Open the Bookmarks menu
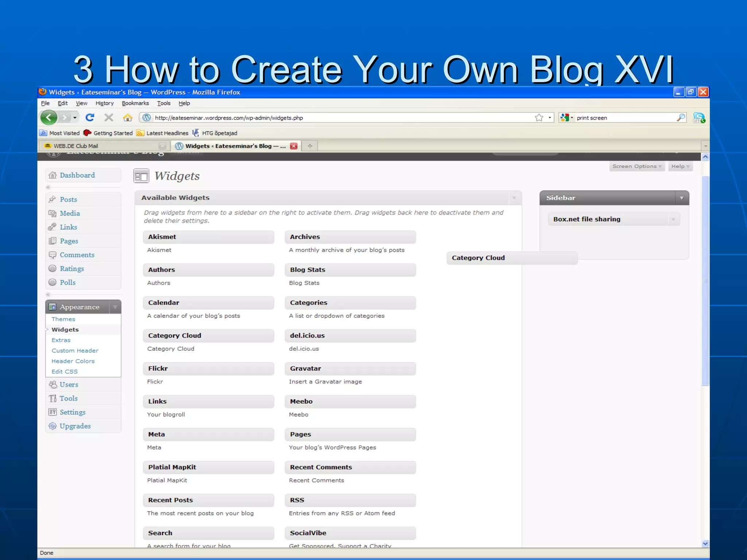The height and width of the screenshot is (560, 747). [135, 103]
